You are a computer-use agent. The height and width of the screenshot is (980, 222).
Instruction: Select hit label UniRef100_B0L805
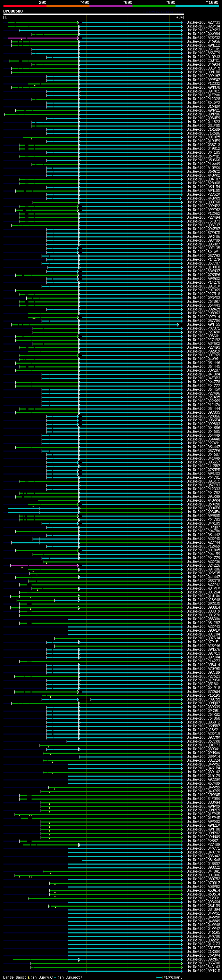(203, 550)
